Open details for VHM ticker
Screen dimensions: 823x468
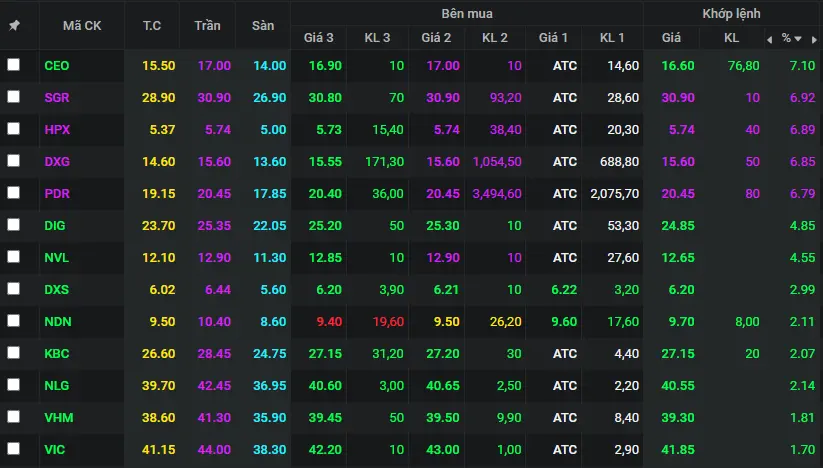(58, 417)
